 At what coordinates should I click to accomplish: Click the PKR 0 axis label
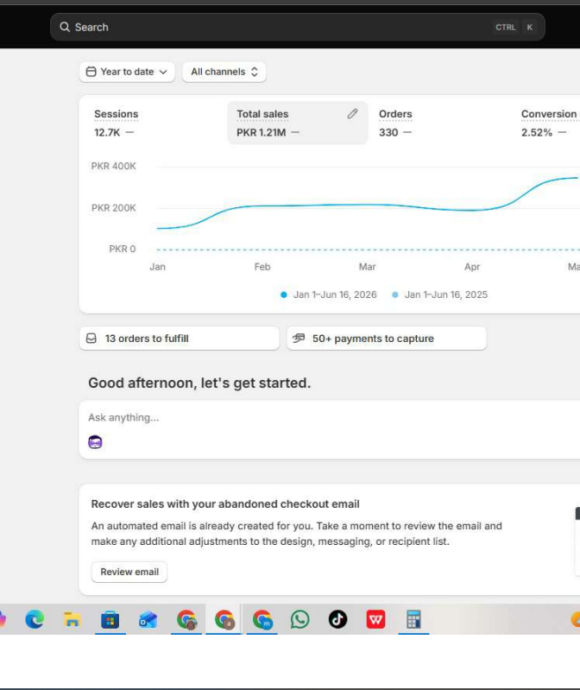(x=122, y=249)
